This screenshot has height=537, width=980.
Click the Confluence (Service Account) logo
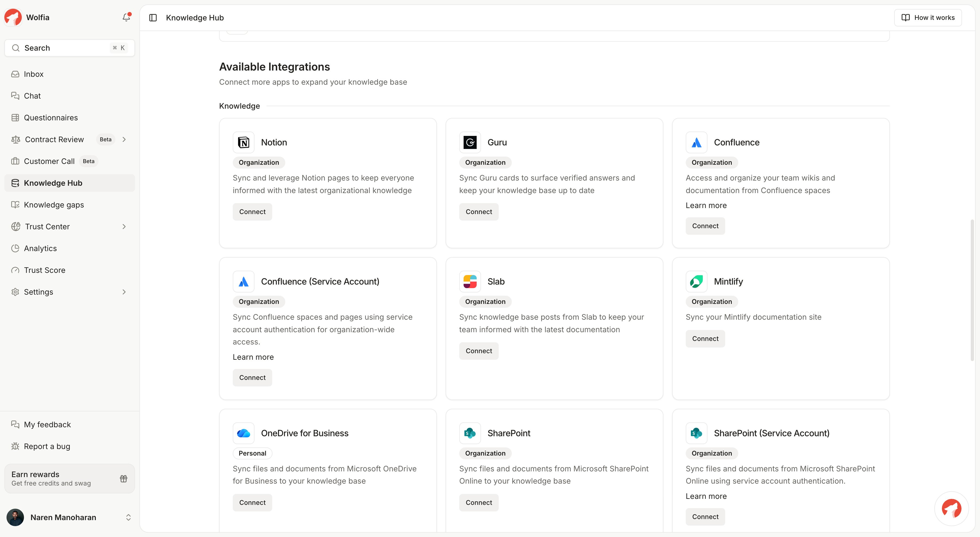[x=243, y=282]
